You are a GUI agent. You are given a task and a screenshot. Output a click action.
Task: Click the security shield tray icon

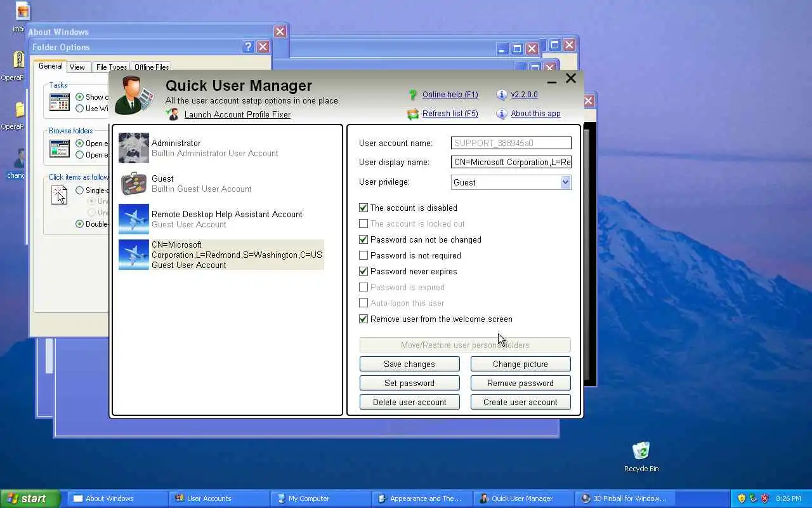coord(742,498)
